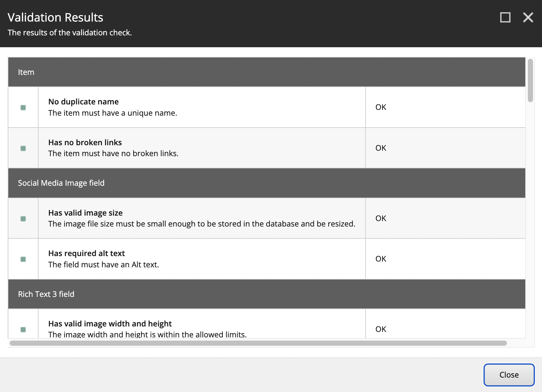Select the Has required alt text validation row
The image size is (542, 392).
click(x=202, y=259)
